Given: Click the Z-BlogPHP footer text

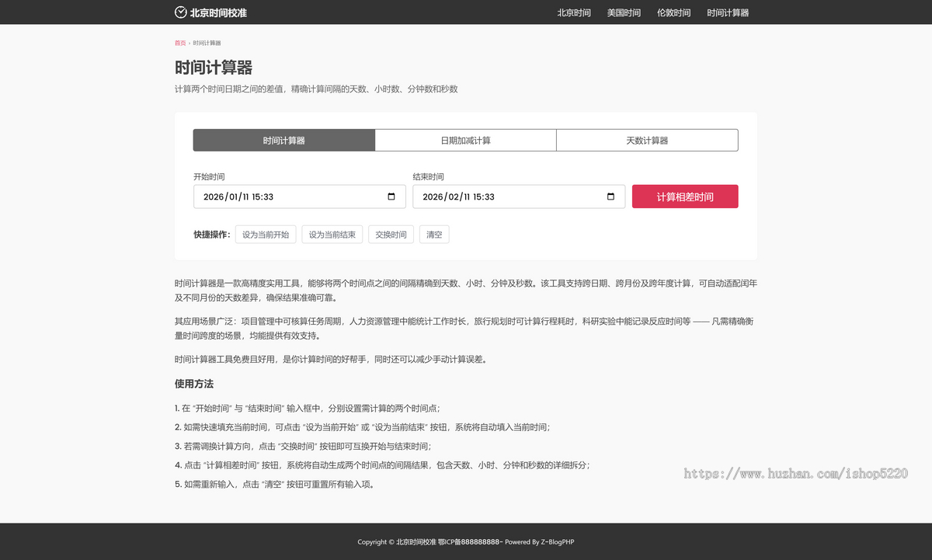Looking at the screenshot, I should click(557, 542).
